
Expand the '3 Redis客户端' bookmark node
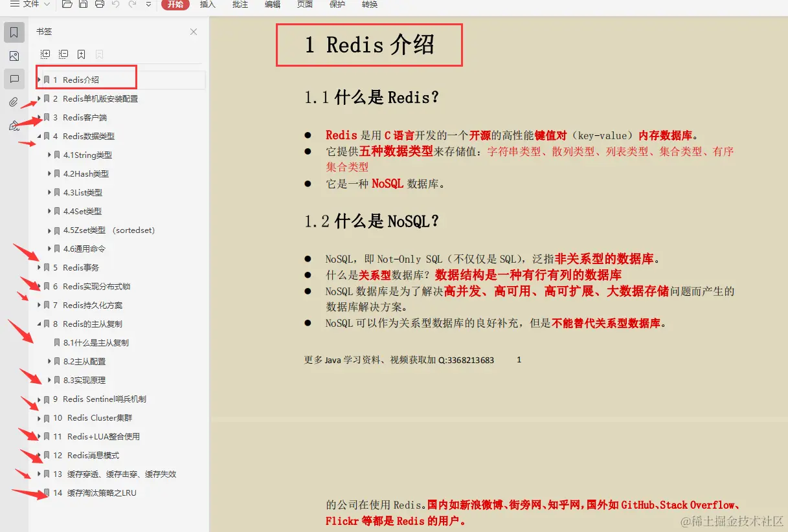click(39, 117)
